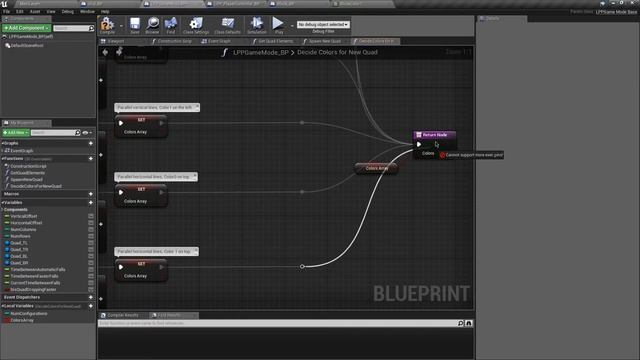Toggle NumColumns variable editable checkbox
Image resolution: width=640 pixels, height=360 pixels.
point(91,230)
